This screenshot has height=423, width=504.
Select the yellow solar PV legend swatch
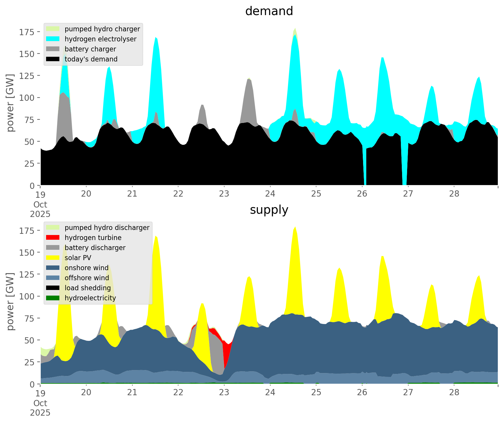coord(53,258)
